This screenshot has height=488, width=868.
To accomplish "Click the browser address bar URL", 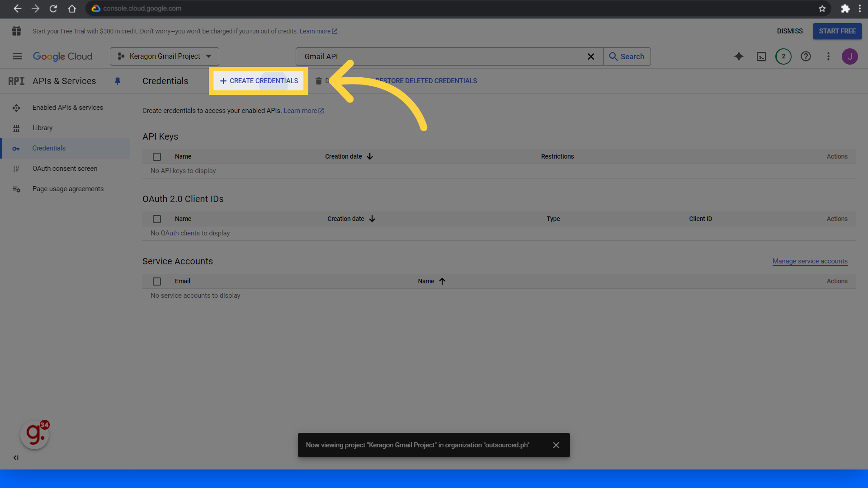I will [x=142, y=9].
